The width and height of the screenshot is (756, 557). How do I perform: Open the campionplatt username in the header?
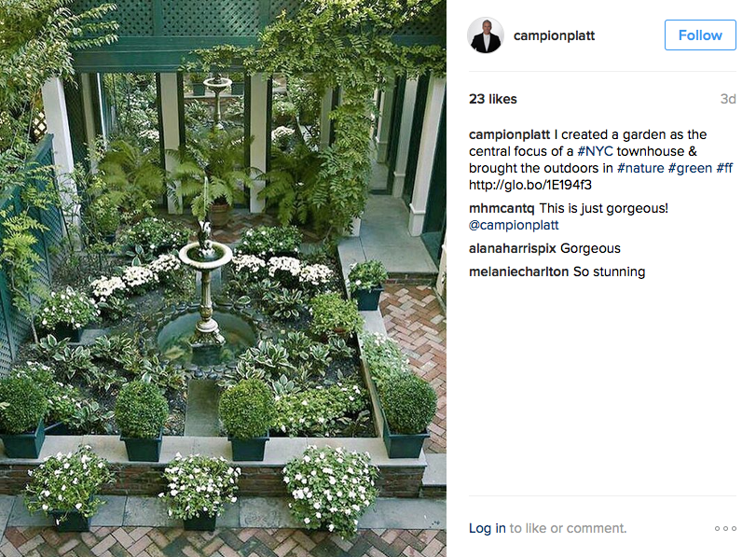[554, 35]
